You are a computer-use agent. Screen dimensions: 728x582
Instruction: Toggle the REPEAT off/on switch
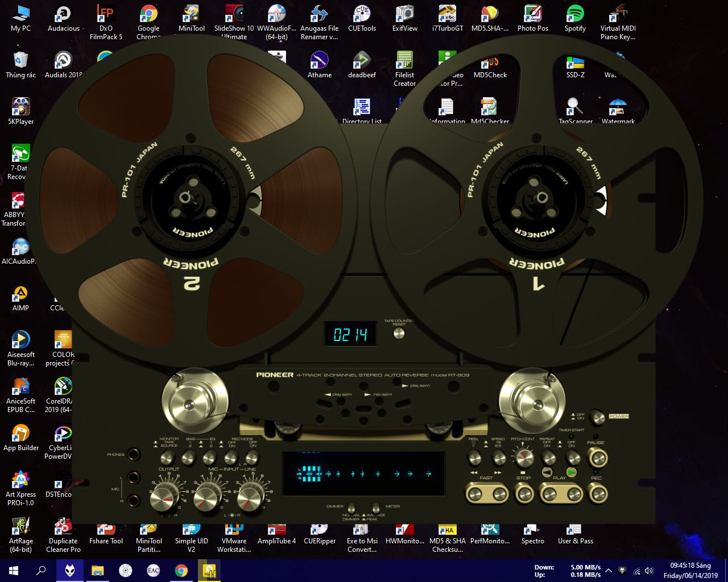pyautogui.click(x=548, y=457)
